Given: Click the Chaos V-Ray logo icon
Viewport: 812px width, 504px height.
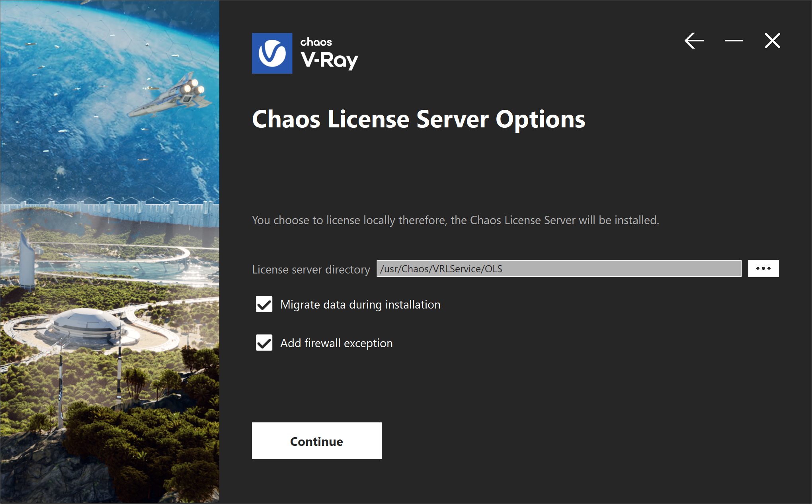Looking at the screenshot, I should coord(272,53).
